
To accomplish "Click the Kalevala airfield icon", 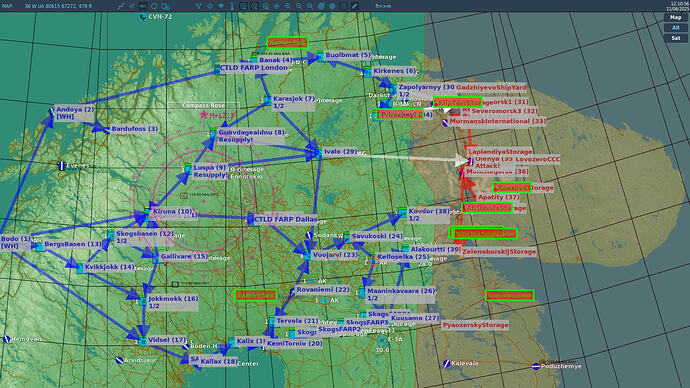I will coord(447,363).
